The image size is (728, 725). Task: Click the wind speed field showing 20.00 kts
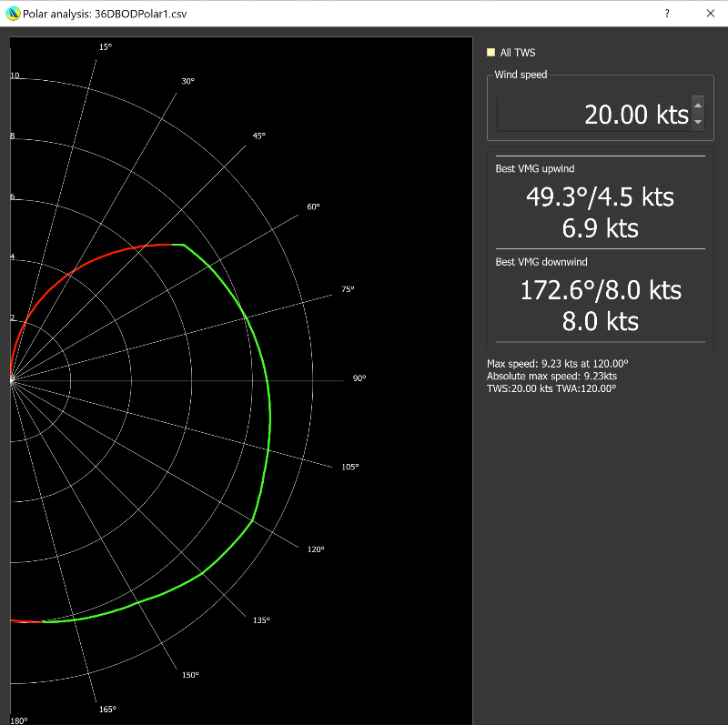[x=594, y=114]
